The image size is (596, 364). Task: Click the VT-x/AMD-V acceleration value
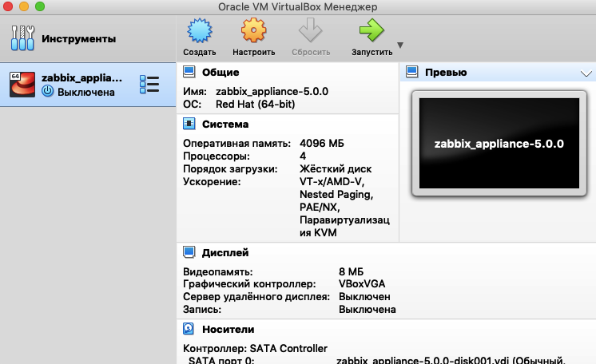coord(332,182)
